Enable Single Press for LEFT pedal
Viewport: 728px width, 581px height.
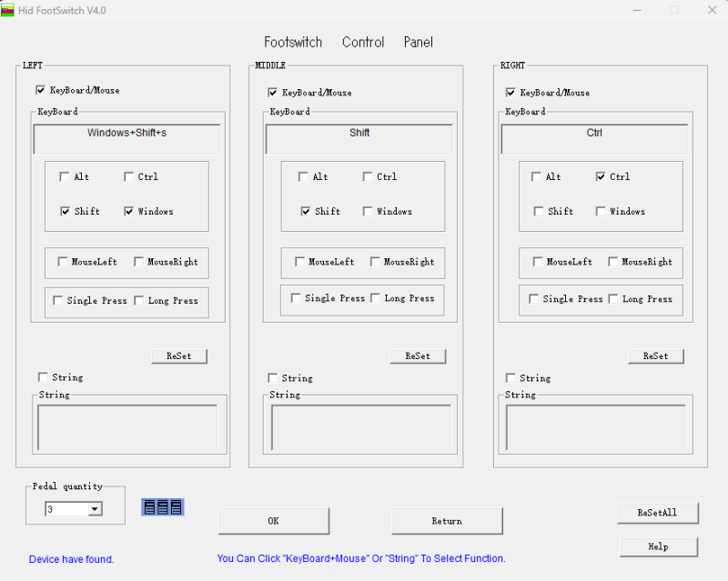58,300
